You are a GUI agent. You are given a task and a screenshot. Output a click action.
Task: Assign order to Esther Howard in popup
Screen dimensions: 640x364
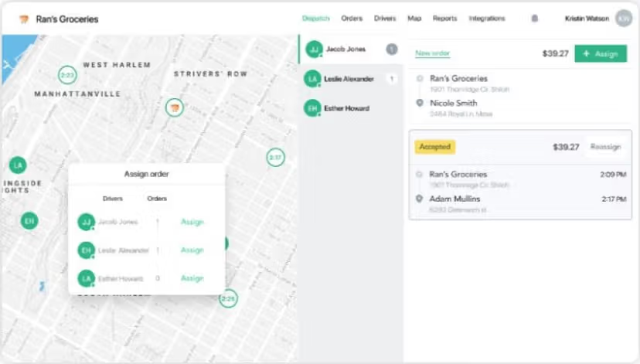[192, 278]
